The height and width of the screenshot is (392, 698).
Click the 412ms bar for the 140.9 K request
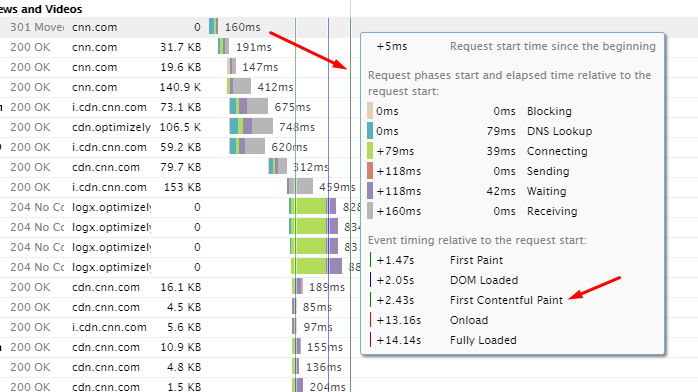point(239,87)
